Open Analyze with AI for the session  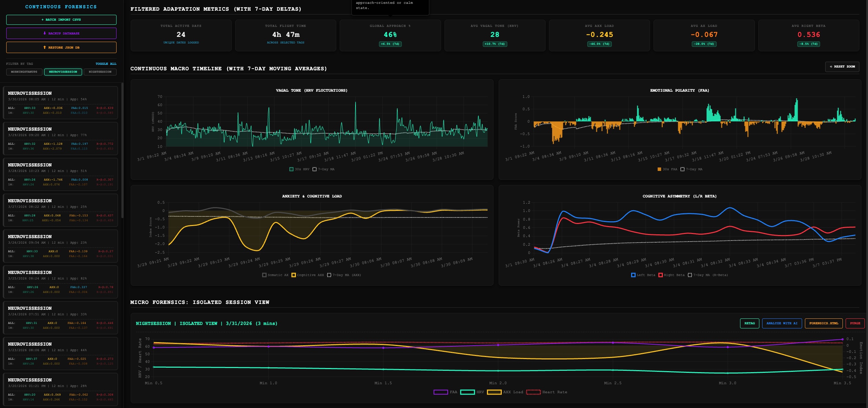(782, 323)
